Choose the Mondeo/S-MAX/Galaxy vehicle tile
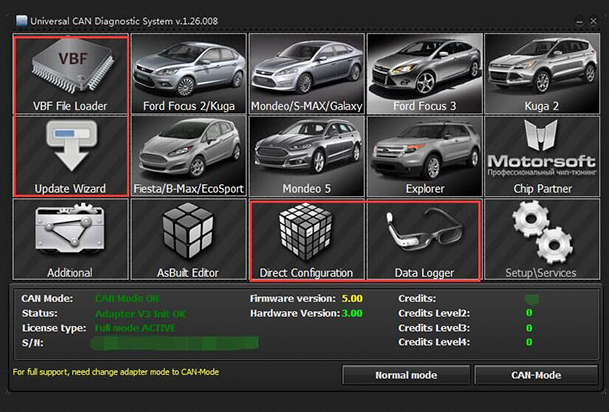 [x=307, y=74]
